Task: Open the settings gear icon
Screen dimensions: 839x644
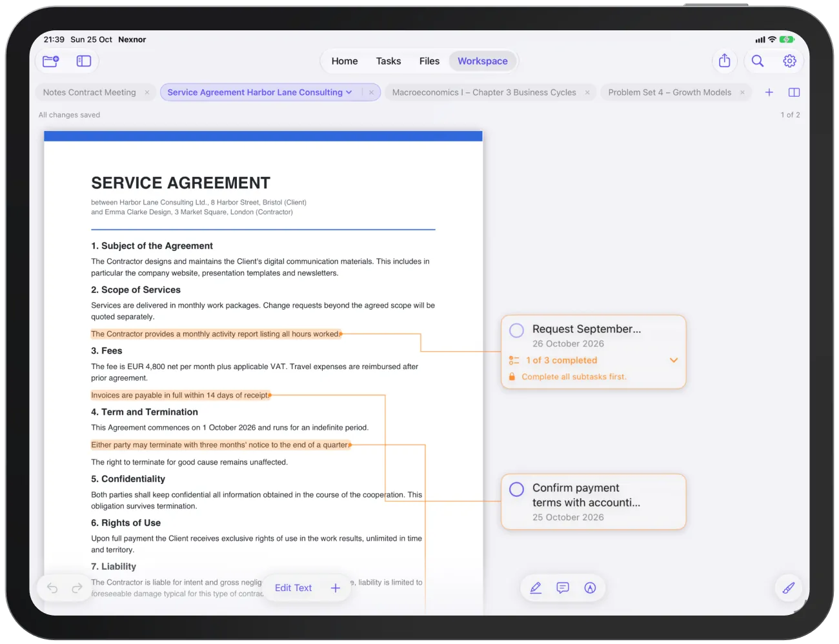Action: click(x=790, y=61)
